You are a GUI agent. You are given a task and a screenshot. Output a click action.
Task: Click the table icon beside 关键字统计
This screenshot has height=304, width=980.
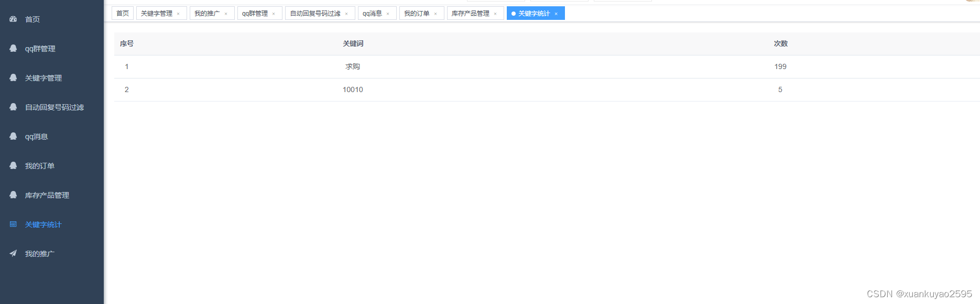[13, 224]
